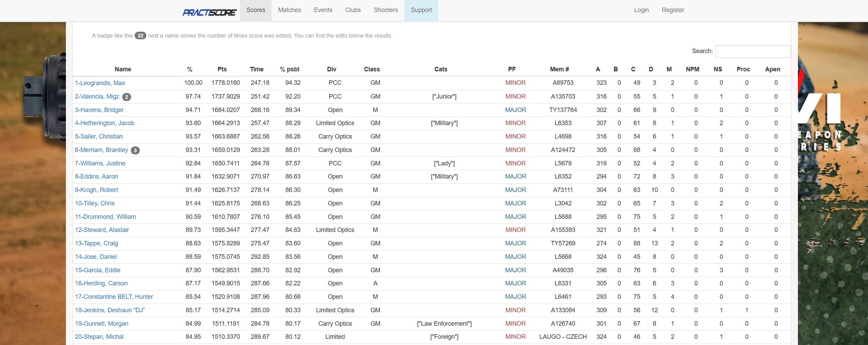Click member number A155393
Screen dimensions: 868x345
[x=563, y=230]
